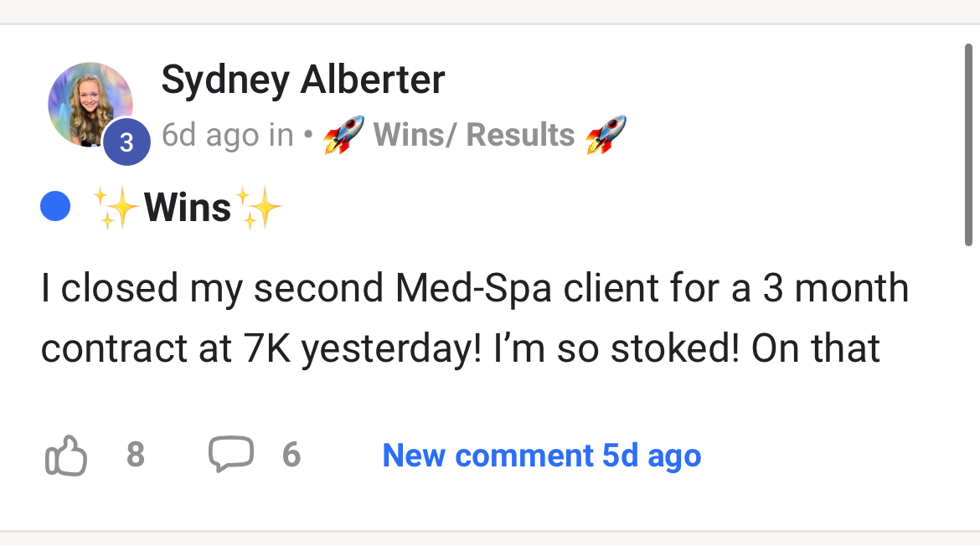Click the rocket emoji after Wins/ Results

point(606,135)
